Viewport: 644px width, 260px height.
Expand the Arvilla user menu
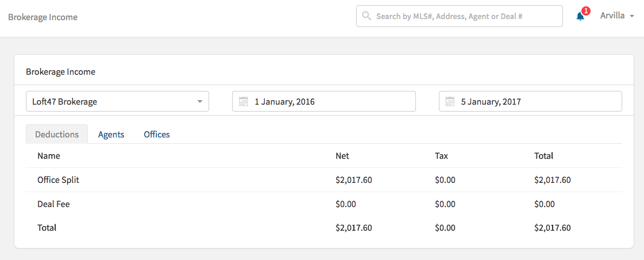(616, 16)
